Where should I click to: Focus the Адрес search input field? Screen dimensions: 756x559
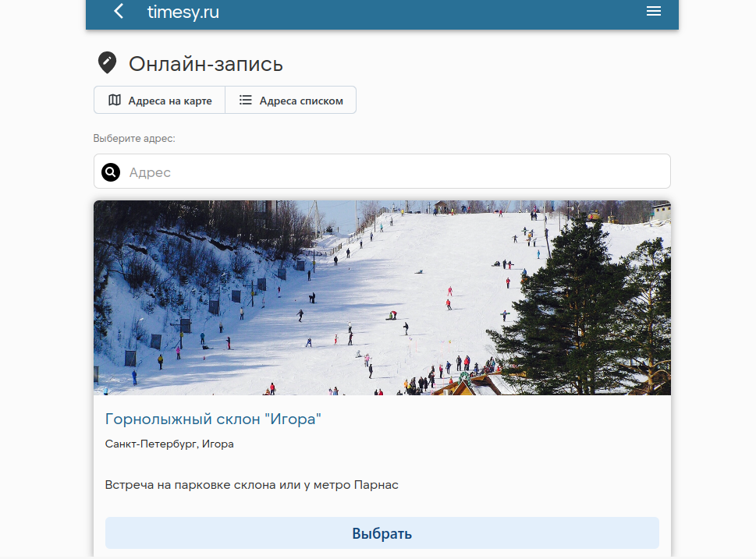click(x=390, y=172)
